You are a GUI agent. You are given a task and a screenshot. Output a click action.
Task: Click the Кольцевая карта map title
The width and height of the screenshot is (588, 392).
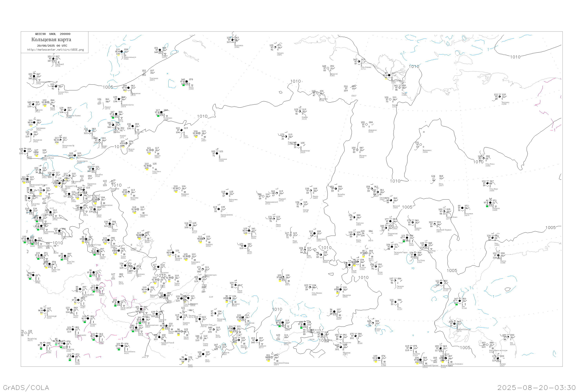point(51,40)
